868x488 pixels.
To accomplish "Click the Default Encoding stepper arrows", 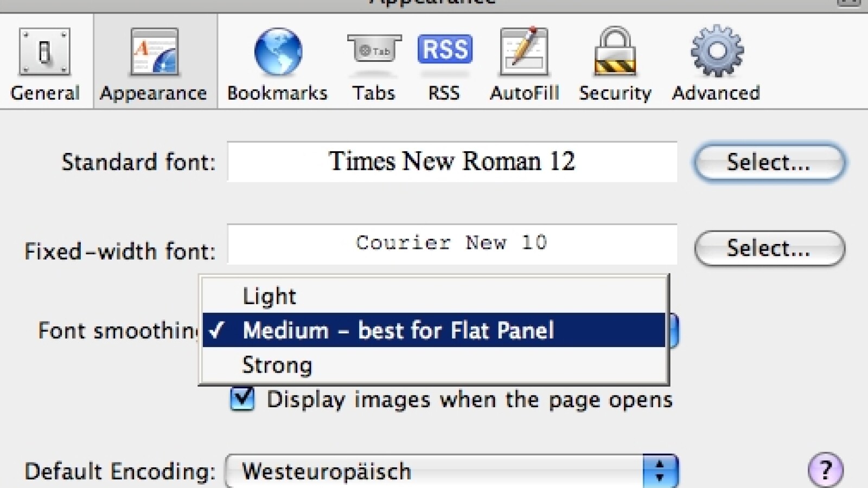I will pyautogui.click(x=660, y=471).
